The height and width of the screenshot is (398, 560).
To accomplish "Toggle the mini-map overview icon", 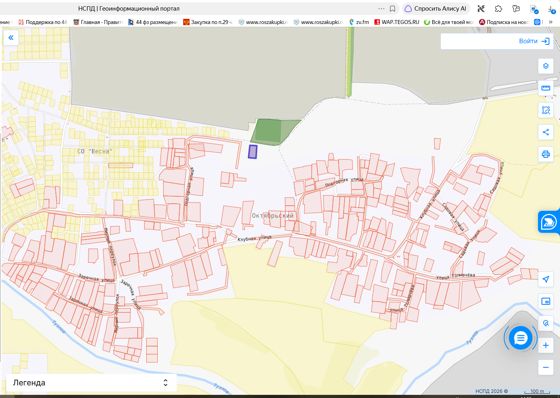I will click(545, 301).
